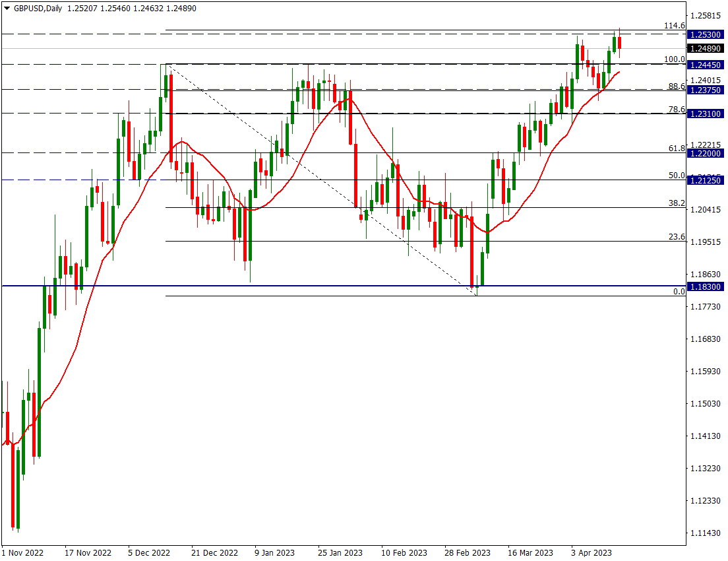Select the 10 Feb 2023 date label

(404, 552)
